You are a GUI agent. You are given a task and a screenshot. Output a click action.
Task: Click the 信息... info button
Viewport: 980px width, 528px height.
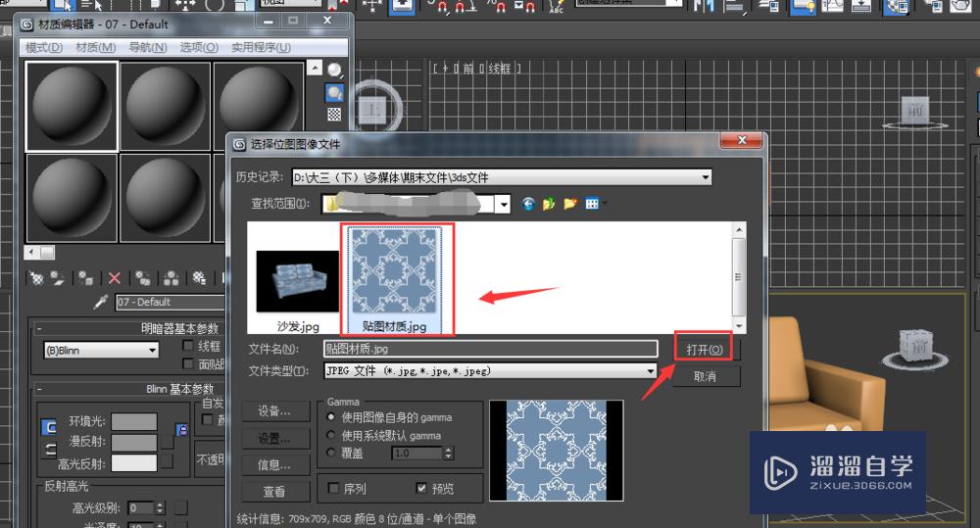274,465
